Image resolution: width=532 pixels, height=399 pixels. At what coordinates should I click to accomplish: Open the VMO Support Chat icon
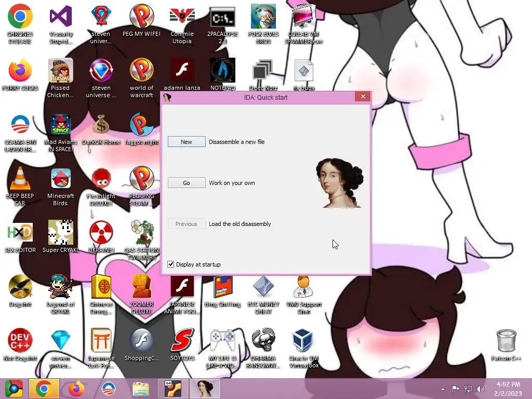point(303,294)
